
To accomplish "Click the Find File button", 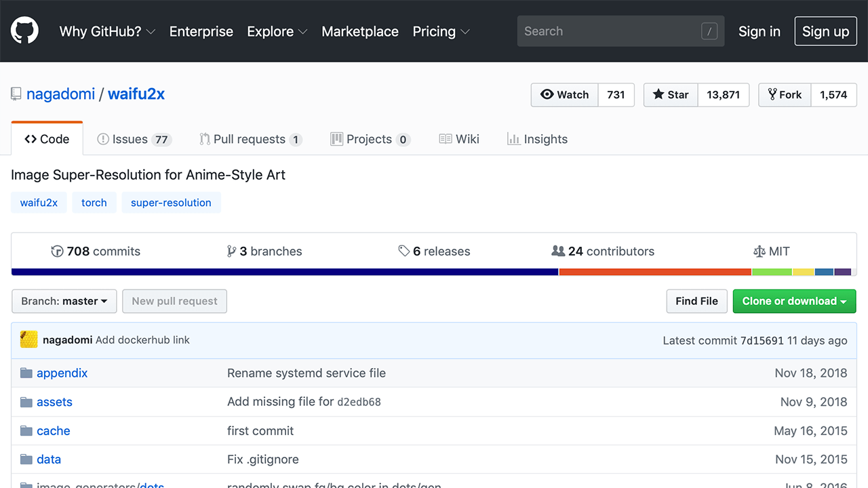I will coord(696,301).
